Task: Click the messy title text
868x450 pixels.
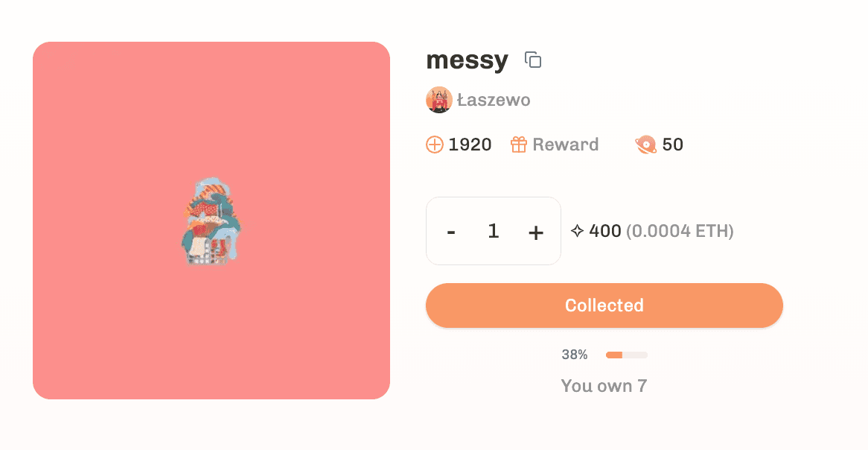Action: [x=467, y=60]
